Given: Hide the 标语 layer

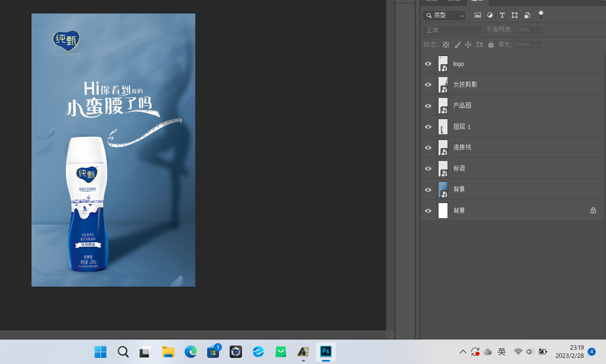Looking at the screenshot, I should [428, 169].
